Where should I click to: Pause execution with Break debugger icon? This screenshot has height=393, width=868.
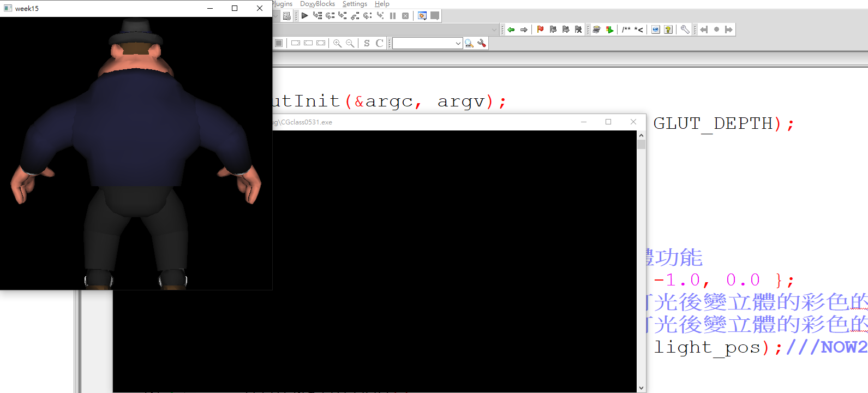[x=393, y=16]
